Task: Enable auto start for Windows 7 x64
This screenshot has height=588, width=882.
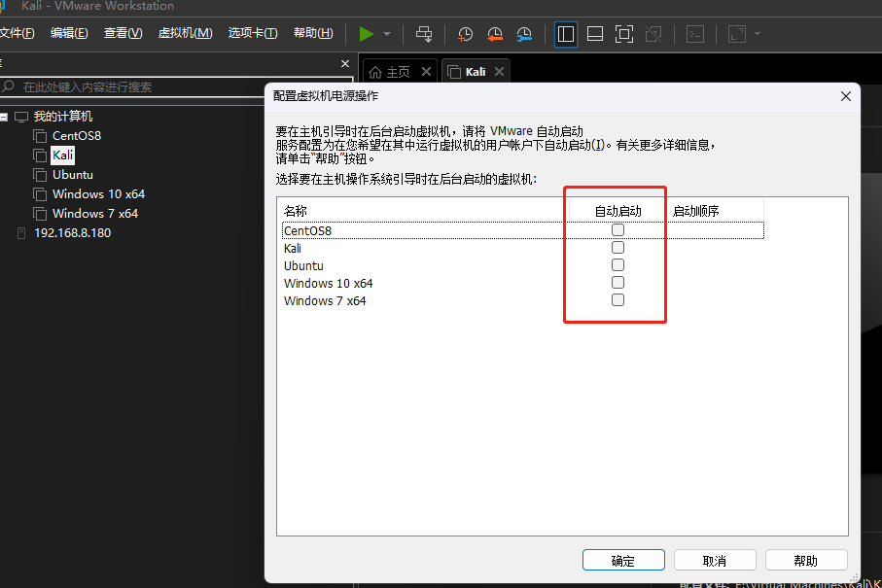Action: [x=617, y=299]
